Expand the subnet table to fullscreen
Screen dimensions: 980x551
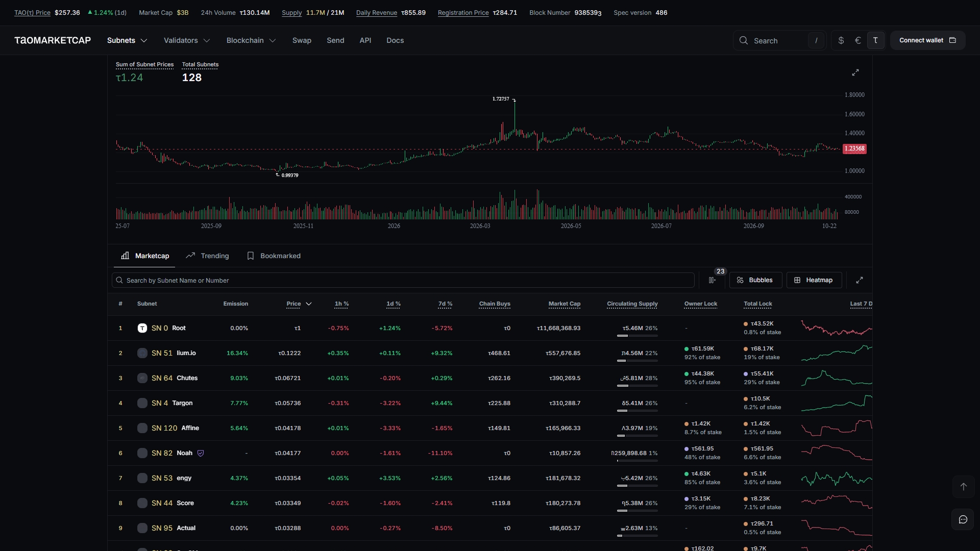pyautogui.click(x=860, y=280)
